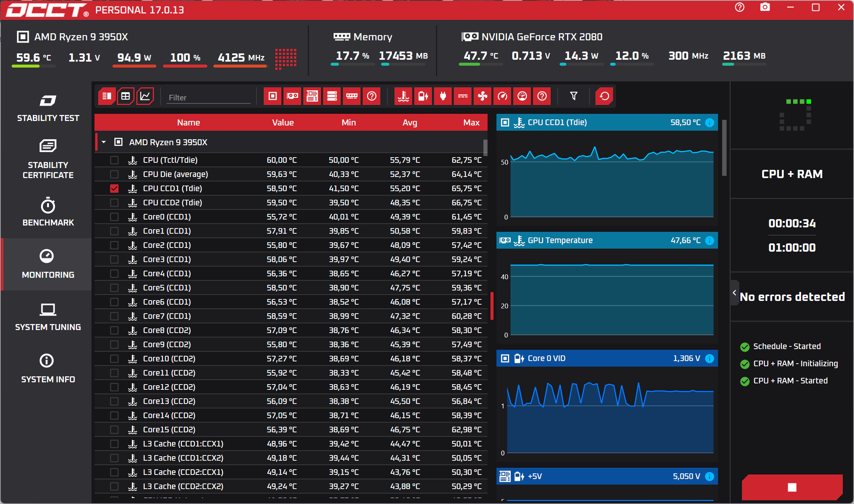Open the Stability Test section
Image resolution: width=854 pixels, height=504 pixels.
48,108
